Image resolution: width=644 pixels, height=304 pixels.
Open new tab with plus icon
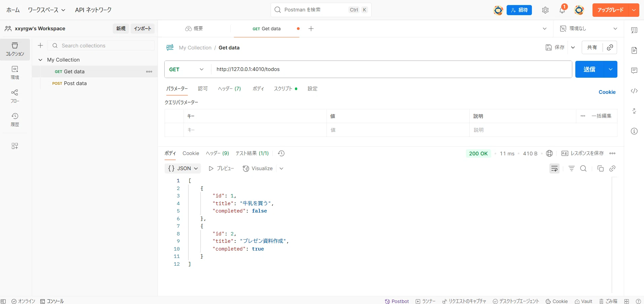[311, 29]
